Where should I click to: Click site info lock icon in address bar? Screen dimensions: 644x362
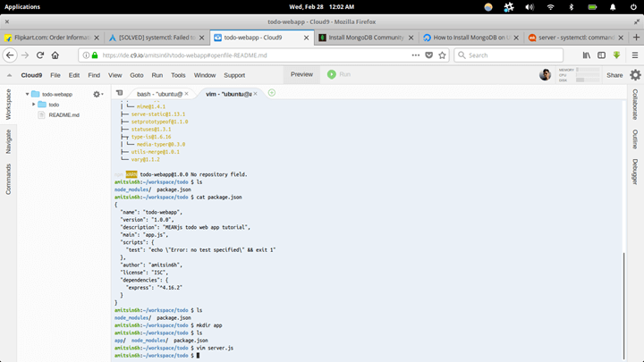tap(95, 55)
